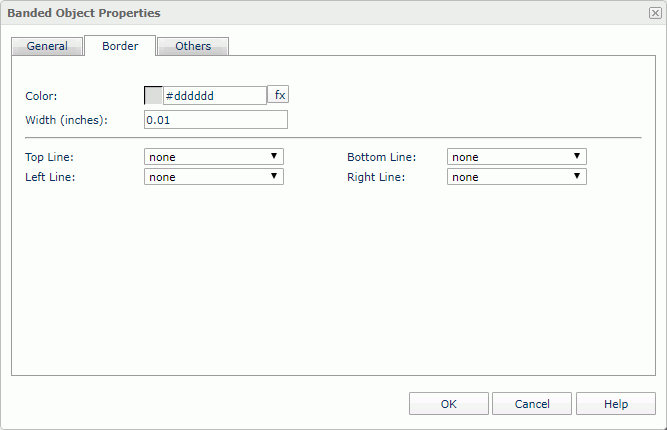Click the Banded Object Properties title text

coord(84,13)
